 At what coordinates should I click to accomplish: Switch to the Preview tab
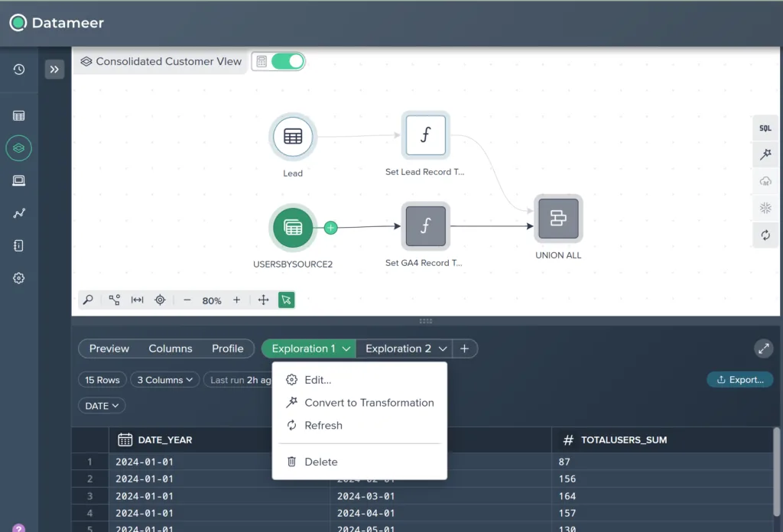point(109,349)
